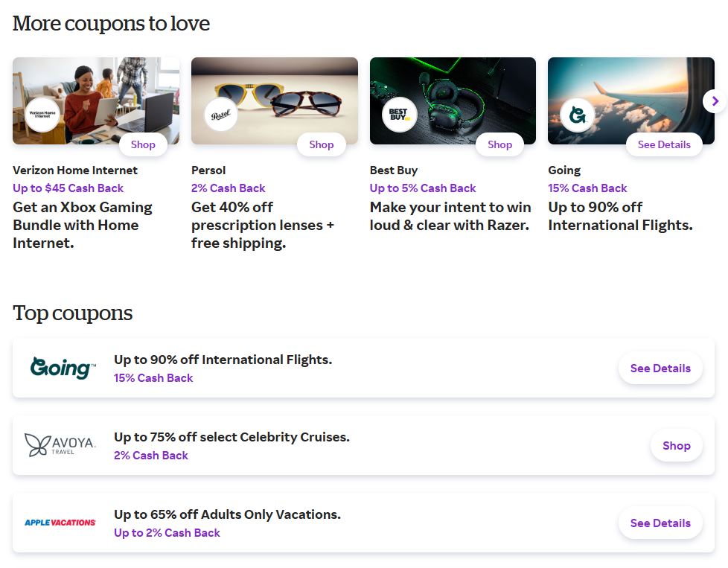Click the Persol circular logo badge

point(220,114)
